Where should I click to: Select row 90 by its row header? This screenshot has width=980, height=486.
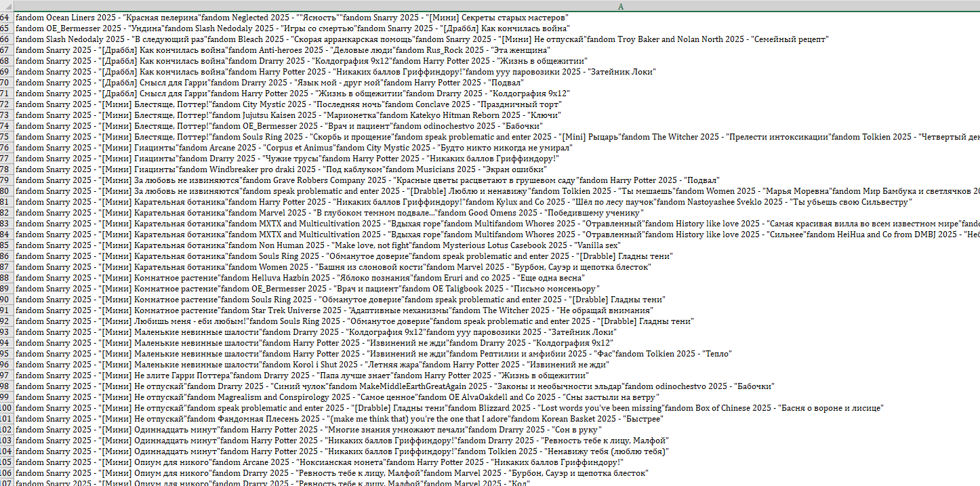click(6, 300)
